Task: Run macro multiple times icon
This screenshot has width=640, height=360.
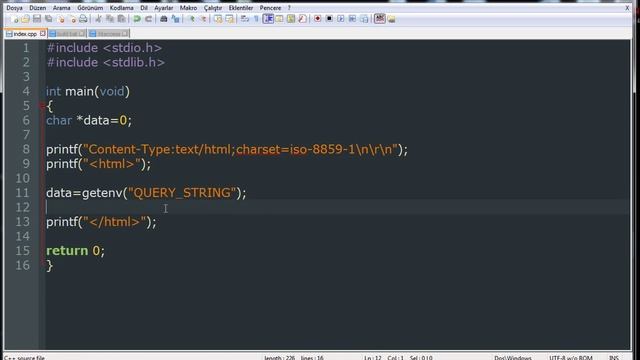Action: click(x=352, y=19)
